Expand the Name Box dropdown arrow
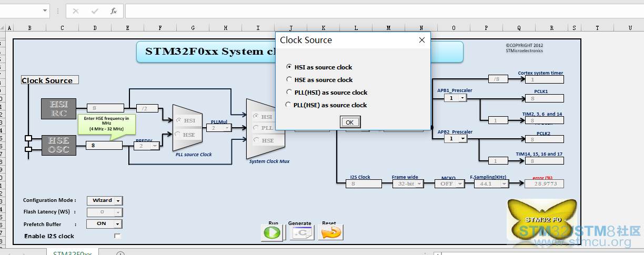The image size is (644, 255). point(44,11)
